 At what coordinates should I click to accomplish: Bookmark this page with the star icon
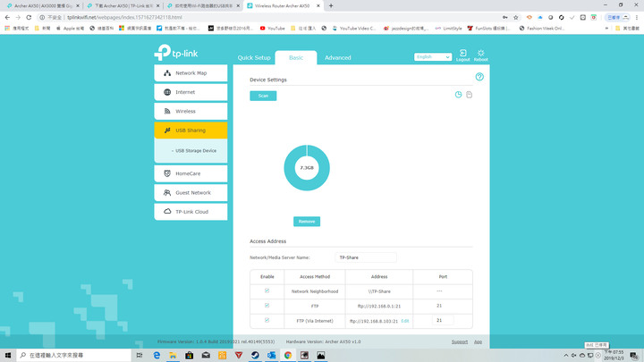pos(516,17)
